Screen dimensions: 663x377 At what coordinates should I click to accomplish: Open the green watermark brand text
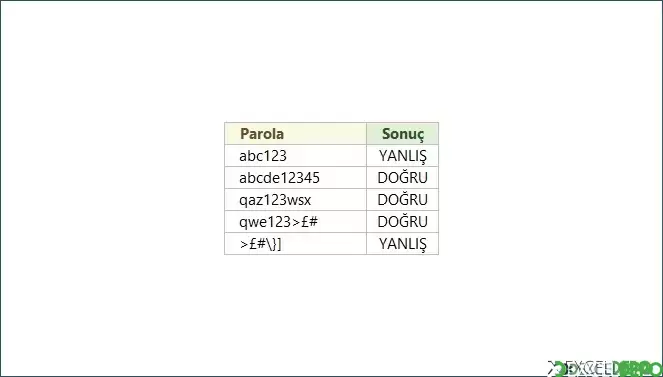pyautogui.click(x=641, y=369)
